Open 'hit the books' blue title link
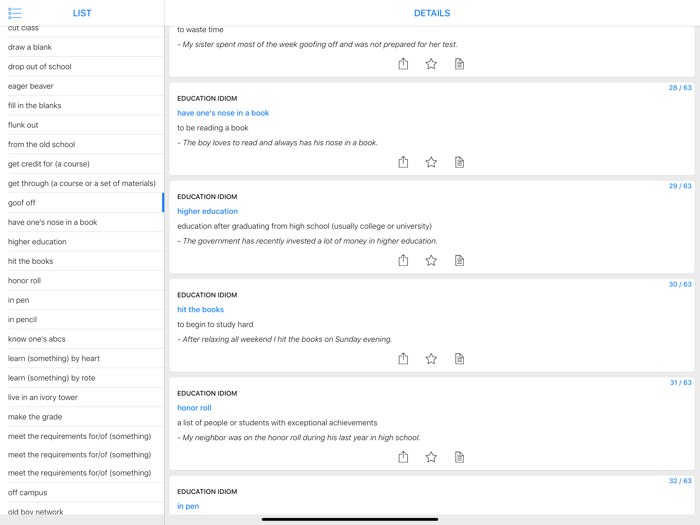Screen dimensions: 700x525 point(200,309)
